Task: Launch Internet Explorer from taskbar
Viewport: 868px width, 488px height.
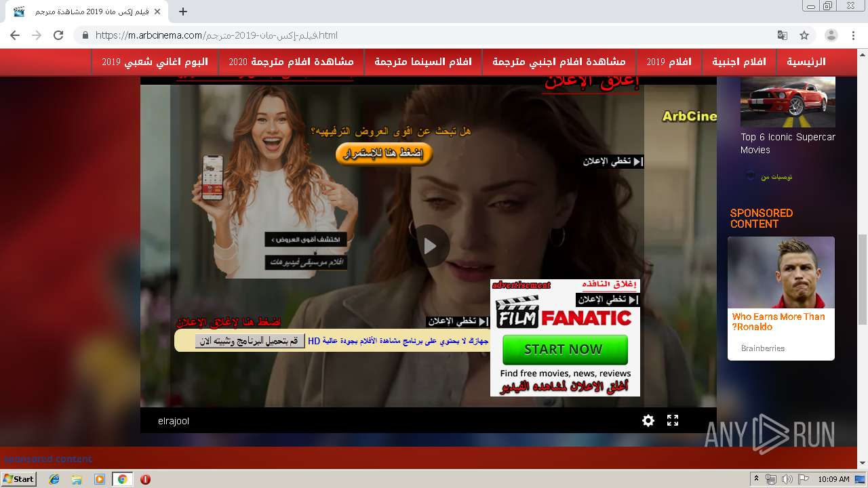Action: 54,479
